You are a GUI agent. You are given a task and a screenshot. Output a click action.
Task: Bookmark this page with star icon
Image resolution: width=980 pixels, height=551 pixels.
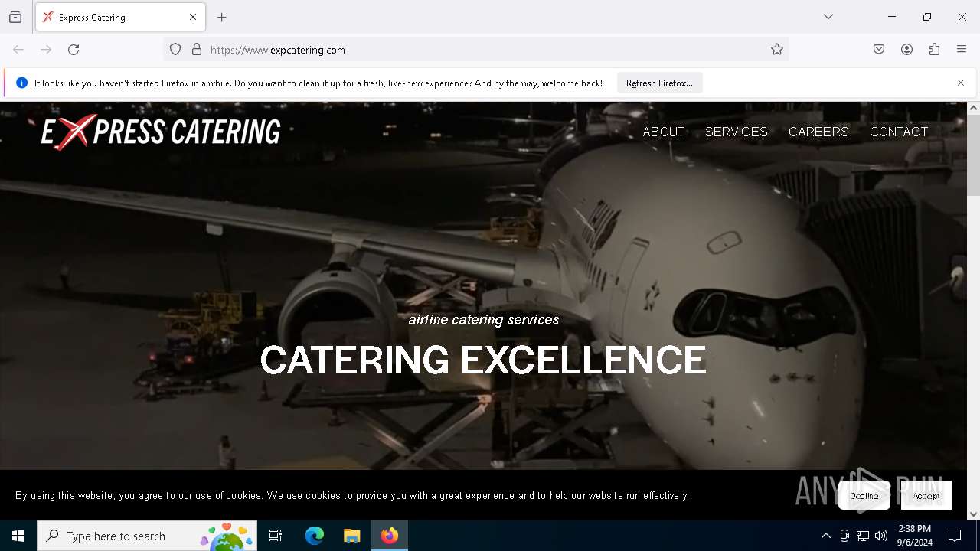(777, 50)
